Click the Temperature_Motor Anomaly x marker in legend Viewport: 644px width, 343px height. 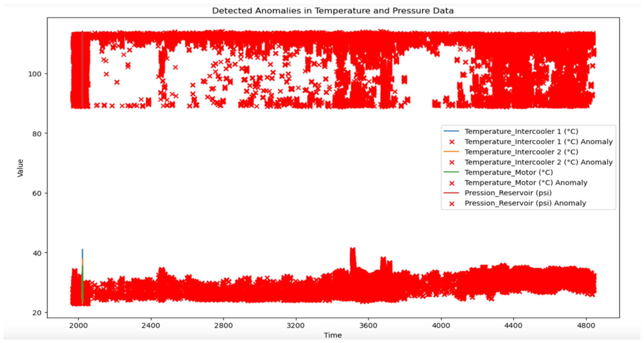pos(451,183)
